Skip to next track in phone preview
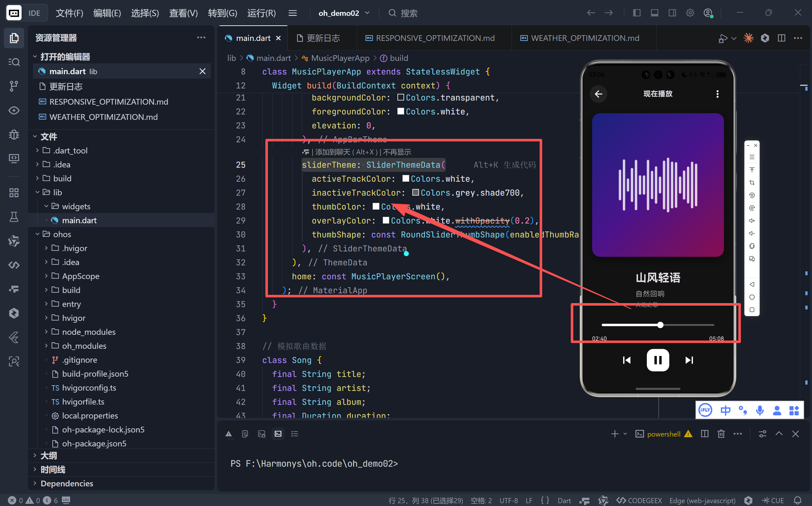812x506 pixels. 689,360
